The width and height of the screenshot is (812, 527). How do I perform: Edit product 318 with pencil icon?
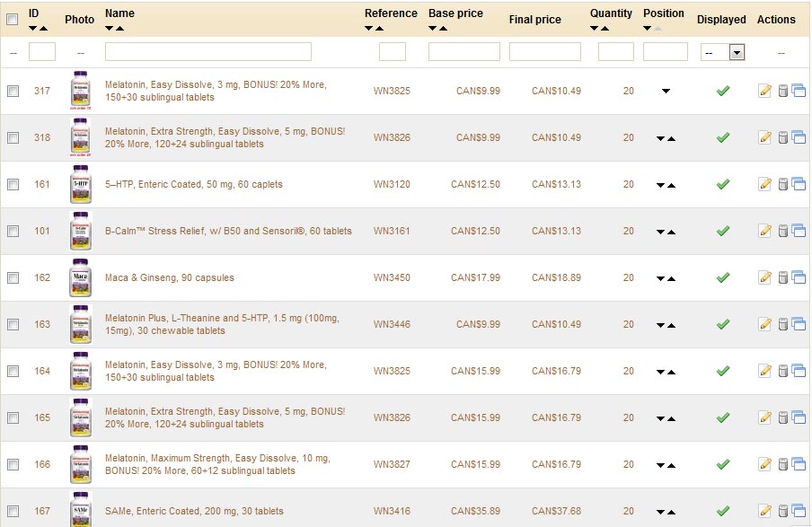pos(765,137)
